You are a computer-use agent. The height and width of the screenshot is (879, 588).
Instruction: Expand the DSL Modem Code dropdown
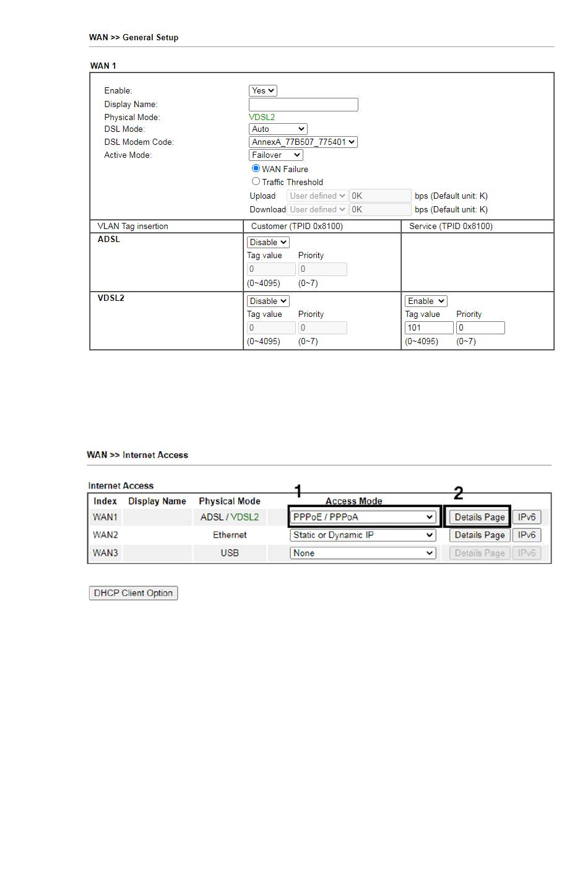click(x=303, y=142)
